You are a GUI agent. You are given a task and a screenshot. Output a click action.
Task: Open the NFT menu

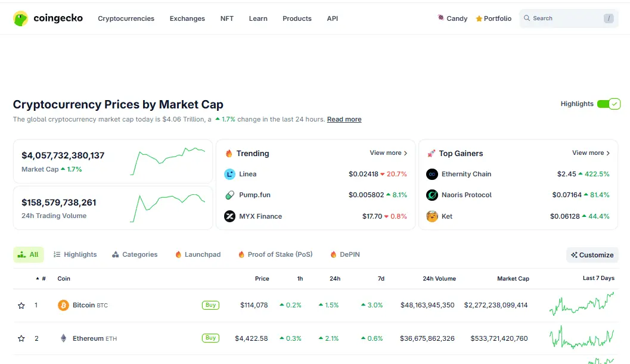pyautogui.click(x=226, y=18)
